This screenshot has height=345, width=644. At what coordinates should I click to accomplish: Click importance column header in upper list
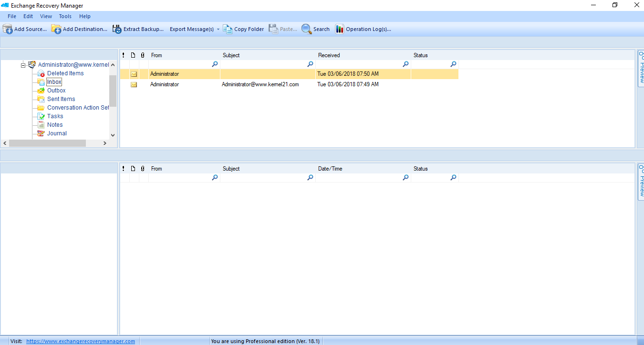click(x=124, y=55)
